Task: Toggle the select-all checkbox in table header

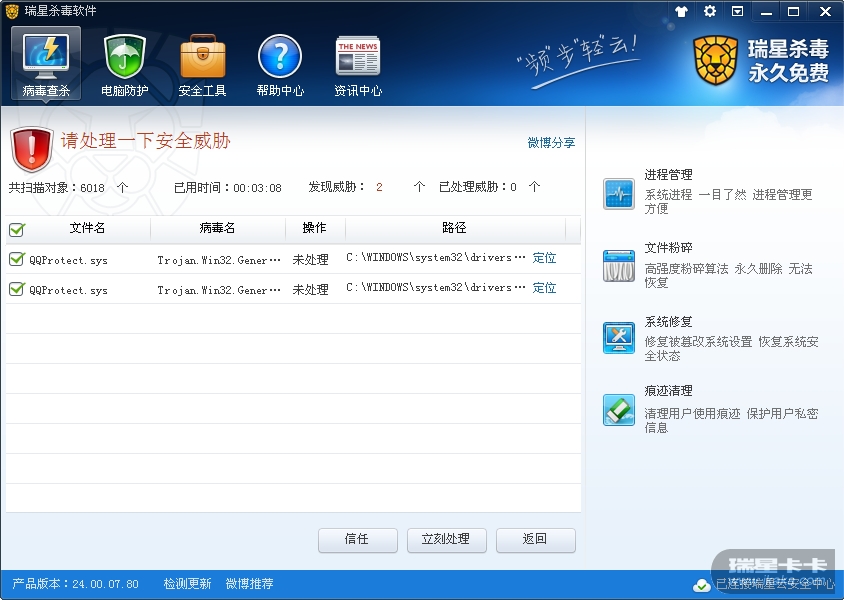Action: click(x=17, y=230)
